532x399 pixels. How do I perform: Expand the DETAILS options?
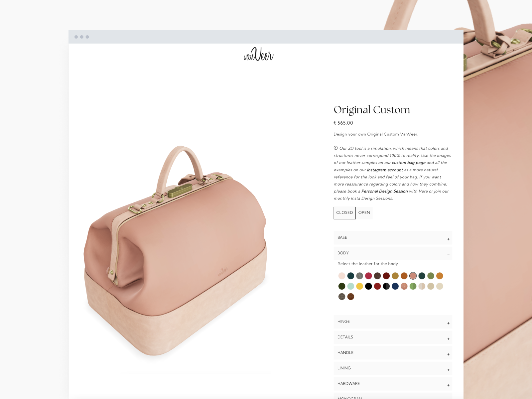coord(393,337)
